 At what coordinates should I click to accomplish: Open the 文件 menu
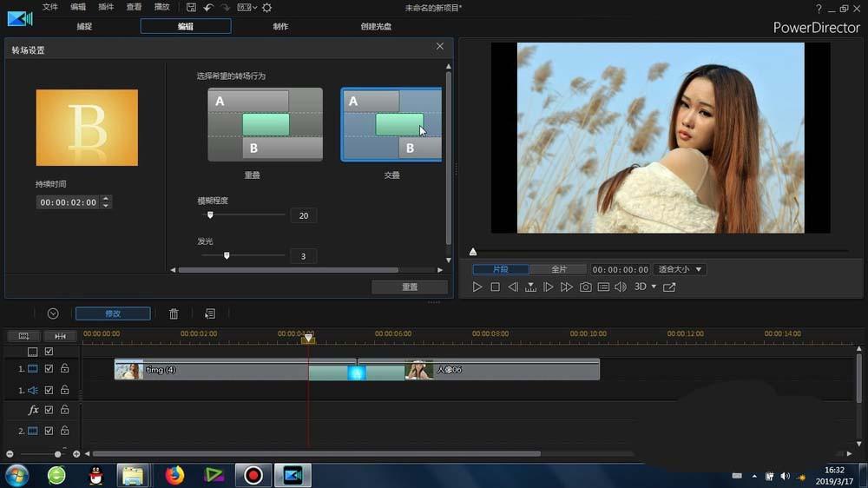point(50,7)
